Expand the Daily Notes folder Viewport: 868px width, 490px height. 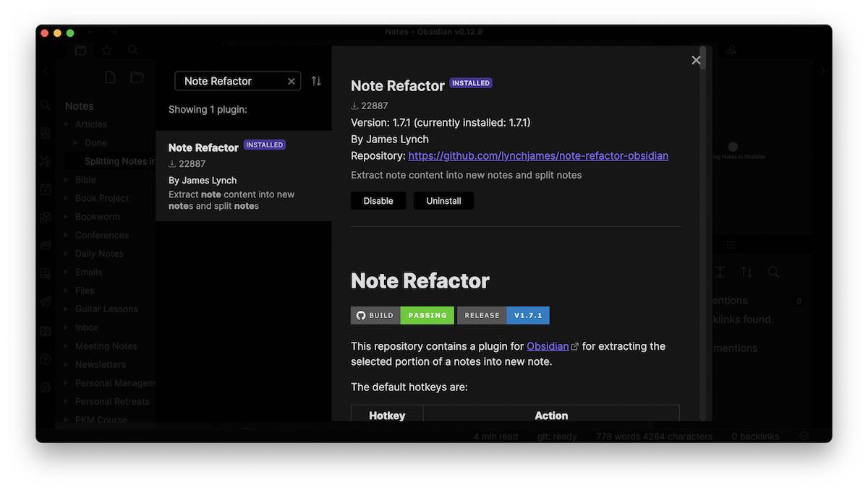tap(66, 254)
